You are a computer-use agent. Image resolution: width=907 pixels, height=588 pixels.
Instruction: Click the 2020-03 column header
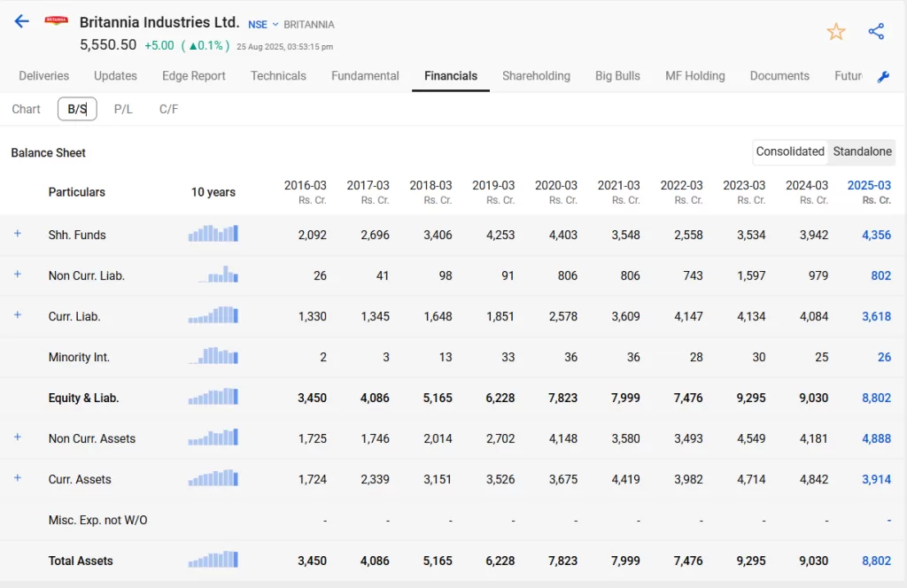pos(556,191)
